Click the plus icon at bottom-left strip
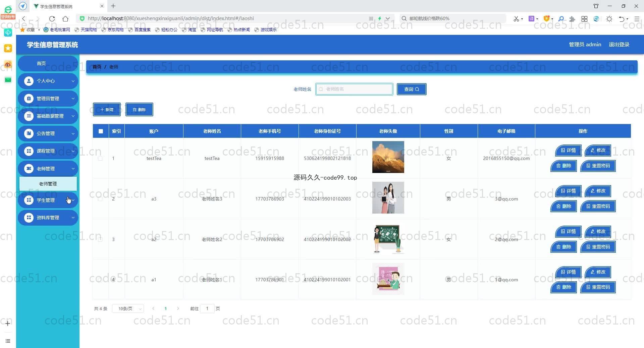The image size is (644, 348). click(8, 324)
